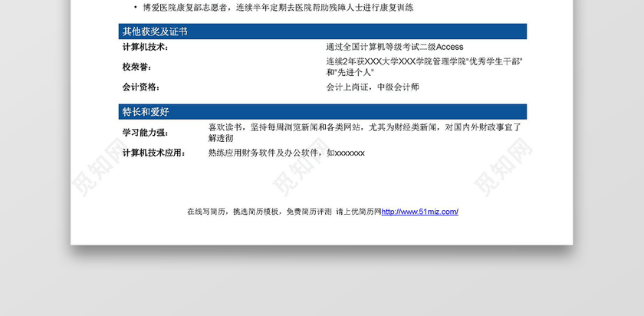Click the '校荣誉:' label
Screen dimensions: 644x316
(x=136, y=67)
